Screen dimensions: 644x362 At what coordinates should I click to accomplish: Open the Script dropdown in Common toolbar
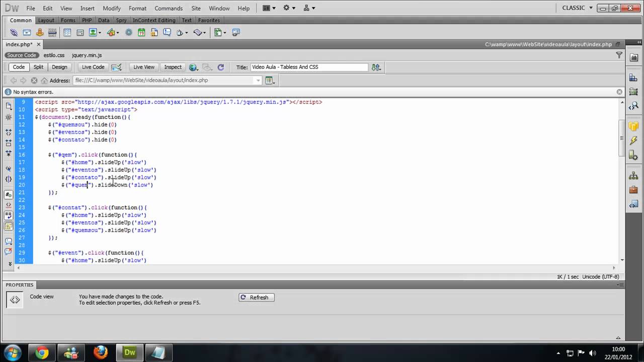199,32
